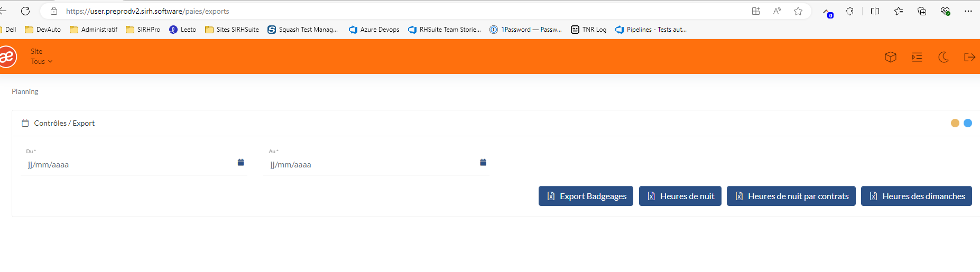Open the Leeto bookmark
This screenshot has height=272, width=980.
tap(183, 30)
